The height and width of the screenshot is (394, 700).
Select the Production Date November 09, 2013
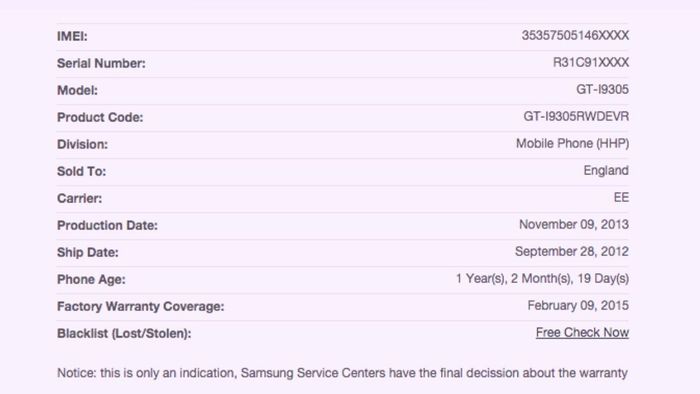574,224
